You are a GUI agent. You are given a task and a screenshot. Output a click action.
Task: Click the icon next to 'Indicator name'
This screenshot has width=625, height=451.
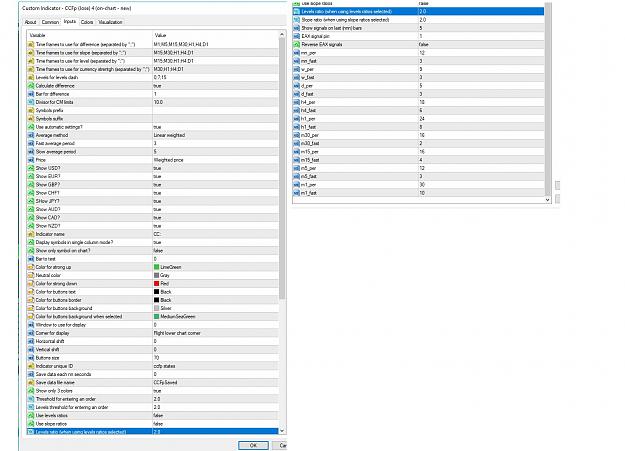[x=31, y=234]
